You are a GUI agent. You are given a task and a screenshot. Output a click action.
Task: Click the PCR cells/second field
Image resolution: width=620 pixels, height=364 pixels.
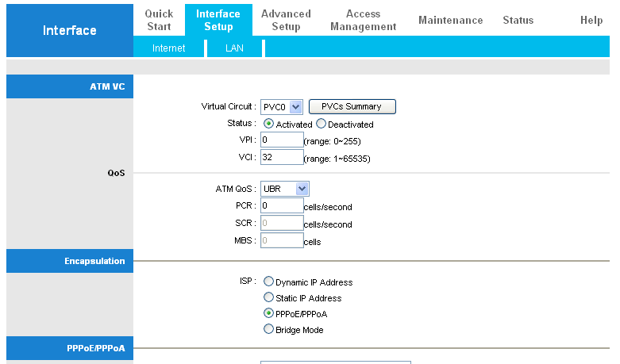[x=282, y=205]
